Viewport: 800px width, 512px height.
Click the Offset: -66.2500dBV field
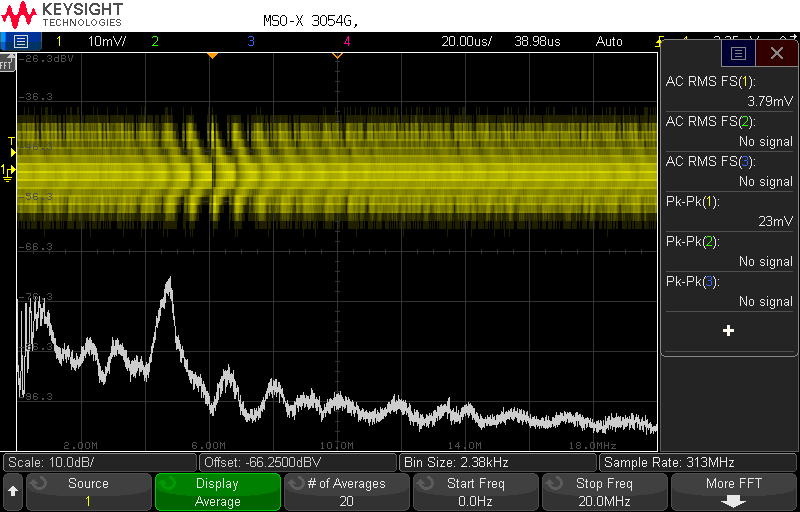(x=298, y=463)
